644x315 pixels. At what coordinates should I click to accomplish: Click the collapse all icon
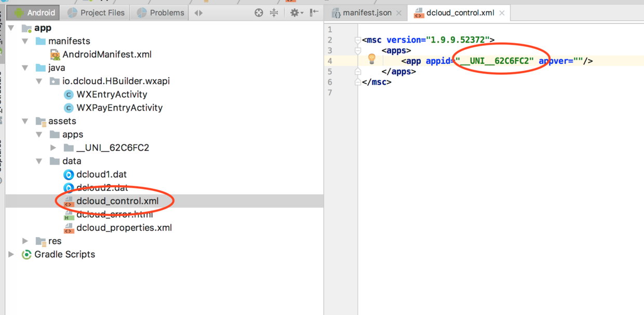[x=274, y=12]
